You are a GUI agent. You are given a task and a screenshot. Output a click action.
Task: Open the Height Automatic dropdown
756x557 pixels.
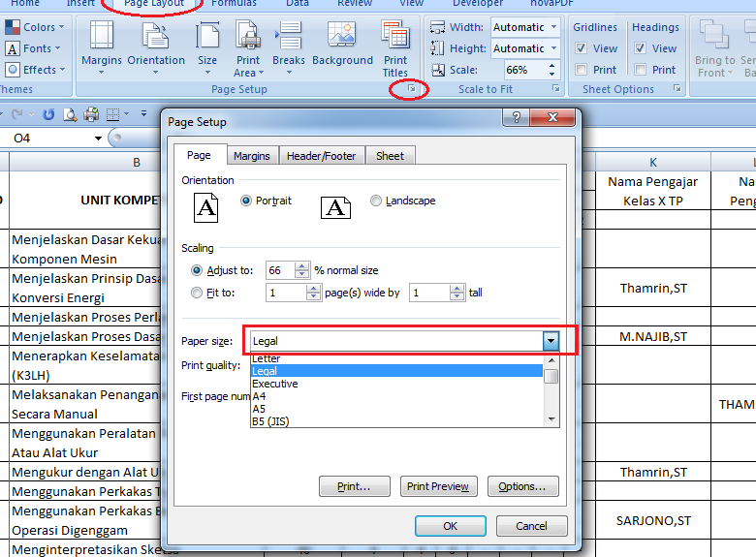coord(554,48)
